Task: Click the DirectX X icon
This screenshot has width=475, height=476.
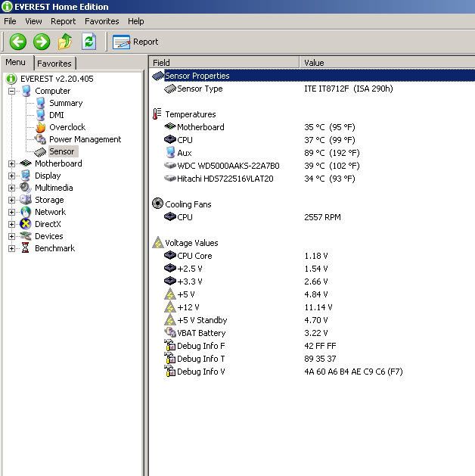Action: [26, 224]
